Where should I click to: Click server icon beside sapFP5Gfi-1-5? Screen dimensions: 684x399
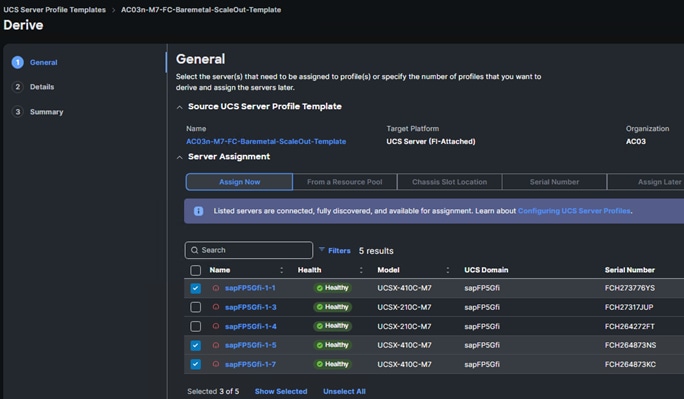(x=215, y=345)
